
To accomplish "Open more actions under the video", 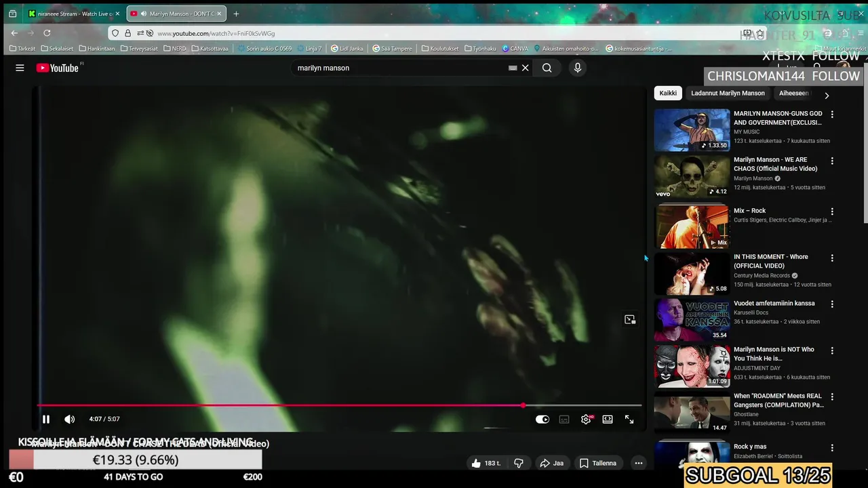I will tap(638, 463).
